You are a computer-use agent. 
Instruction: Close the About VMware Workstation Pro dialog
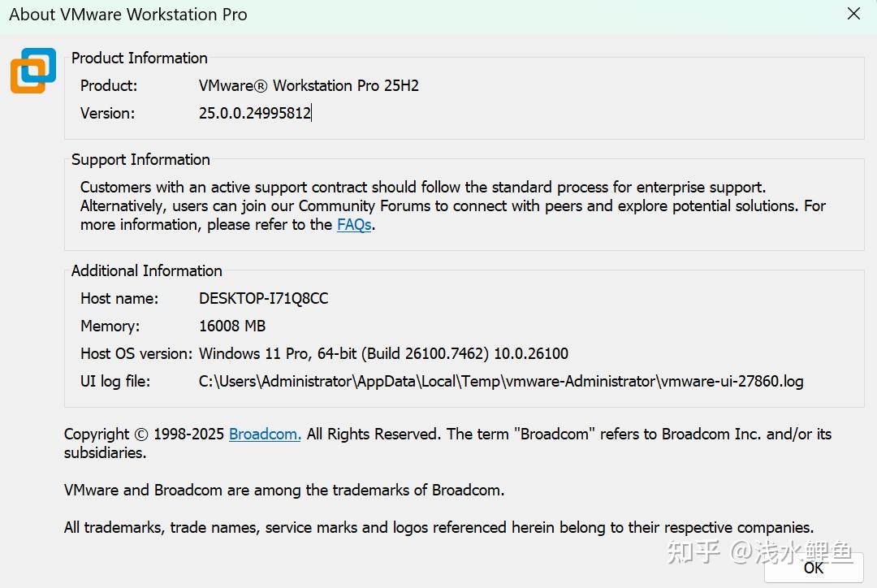pos(853,14)
